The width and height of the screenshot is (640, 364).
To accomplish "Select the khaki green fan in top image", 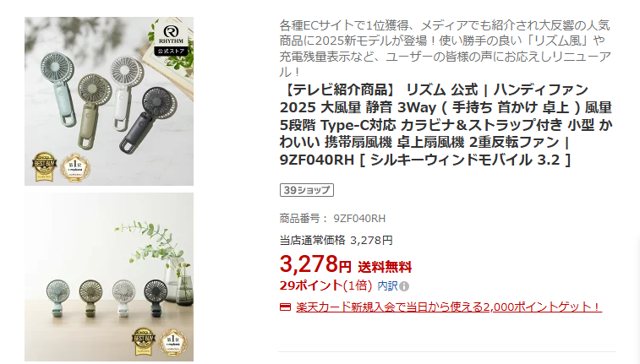I will [91, 110].
